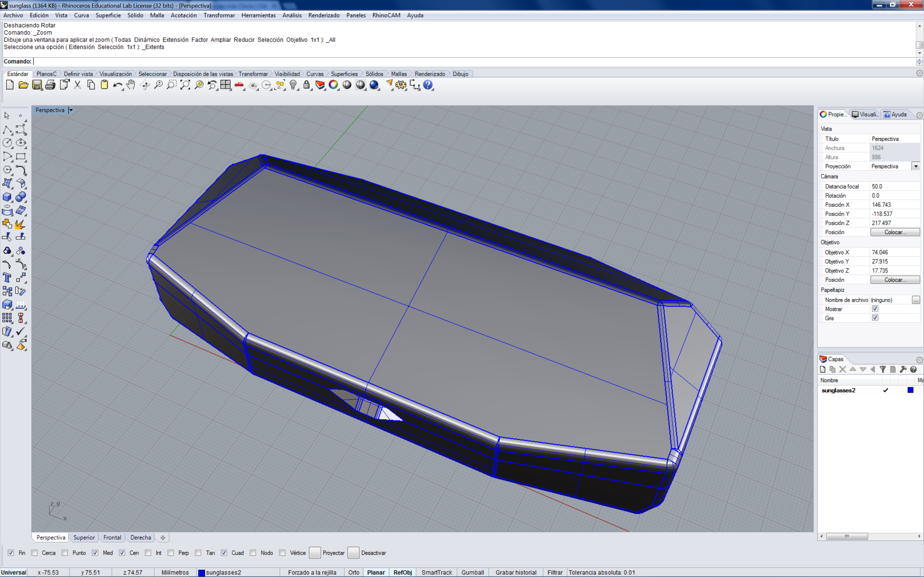Browse for wallpaper file with ellipsis button

[x=916, y=300]
